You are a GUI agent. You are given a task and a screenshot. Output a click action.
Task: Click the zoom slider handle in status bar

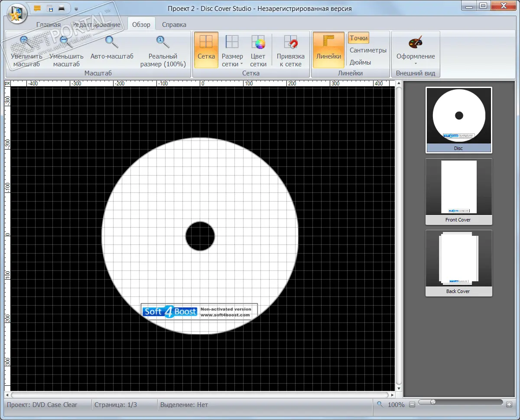[432, 402]
